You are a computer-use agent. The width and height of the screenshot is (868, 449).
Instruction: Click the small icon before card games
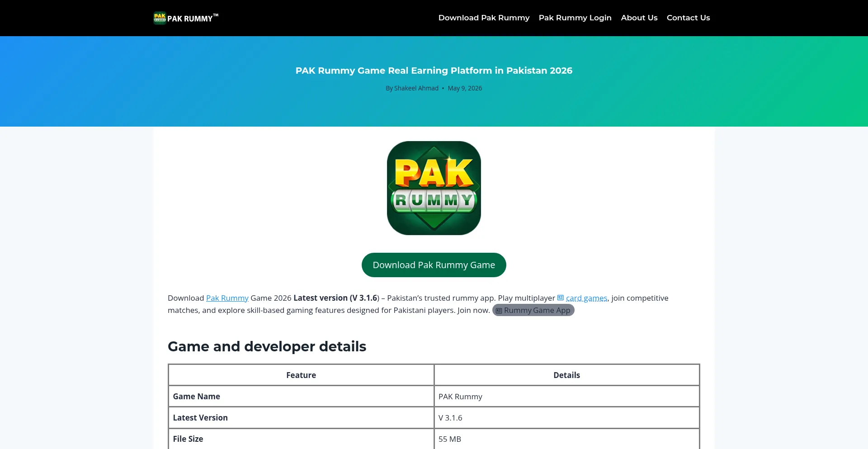(561, 298)
